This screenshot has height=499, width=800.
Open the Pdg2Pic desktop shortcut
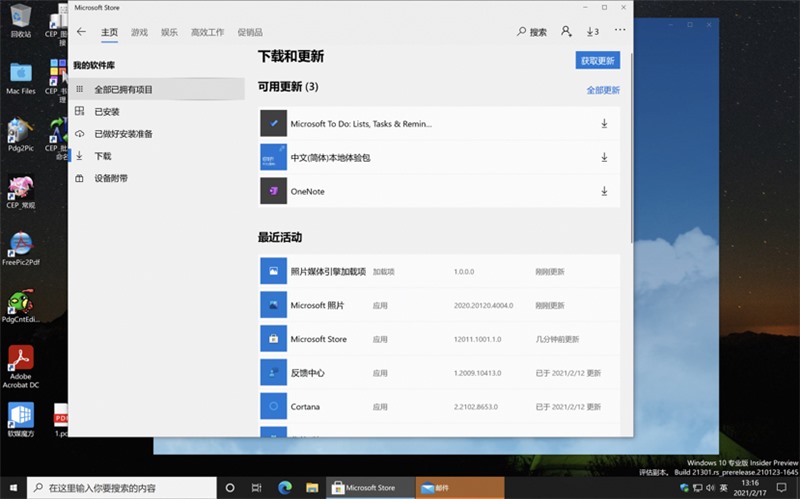coord(21,135)
